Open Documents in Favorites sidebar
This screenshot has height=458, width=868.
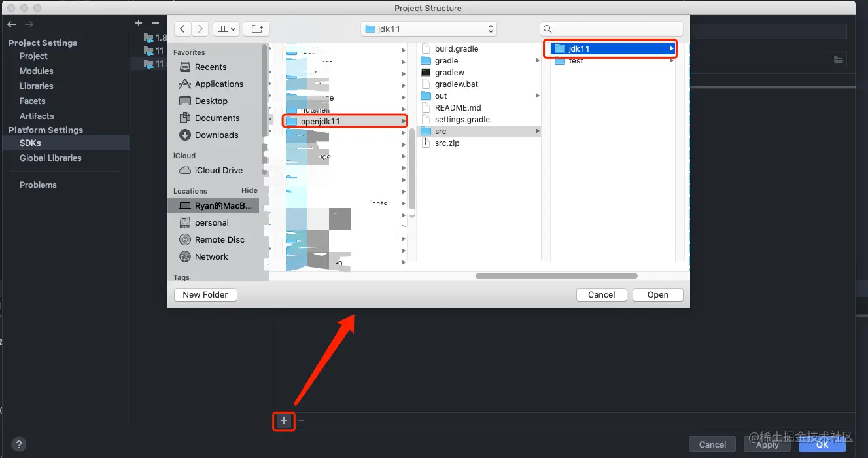(x=217, y=118)
